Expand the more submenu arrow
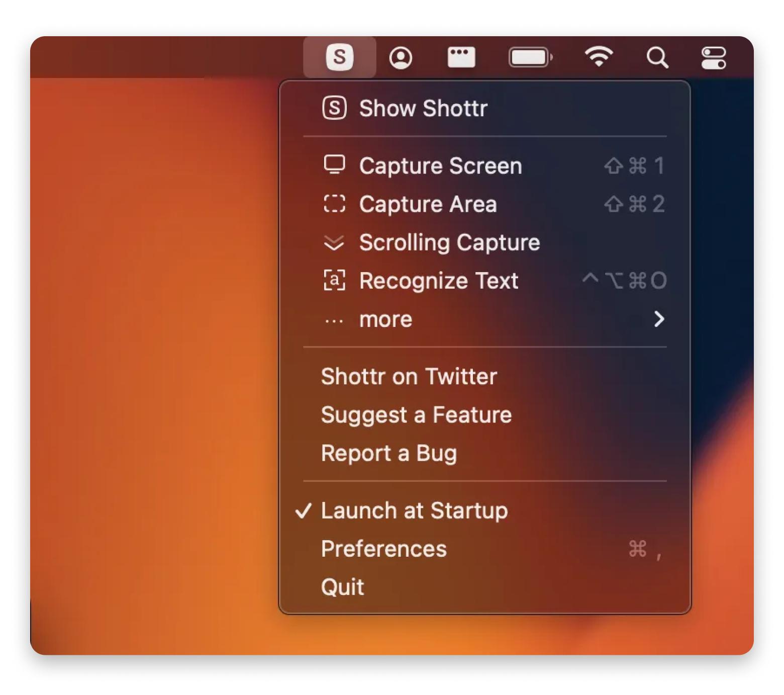784x695 pixels. point(659,319)
